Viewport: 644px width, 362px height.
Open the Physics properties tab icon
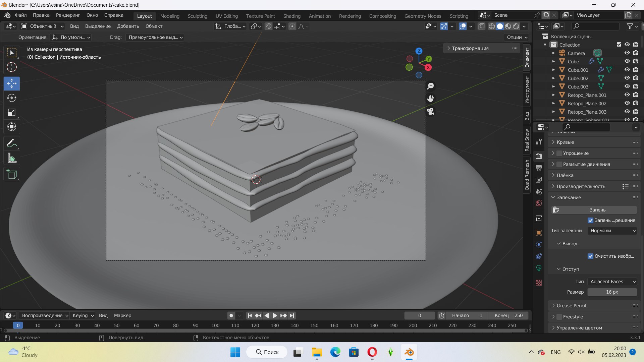coord(539,244)
